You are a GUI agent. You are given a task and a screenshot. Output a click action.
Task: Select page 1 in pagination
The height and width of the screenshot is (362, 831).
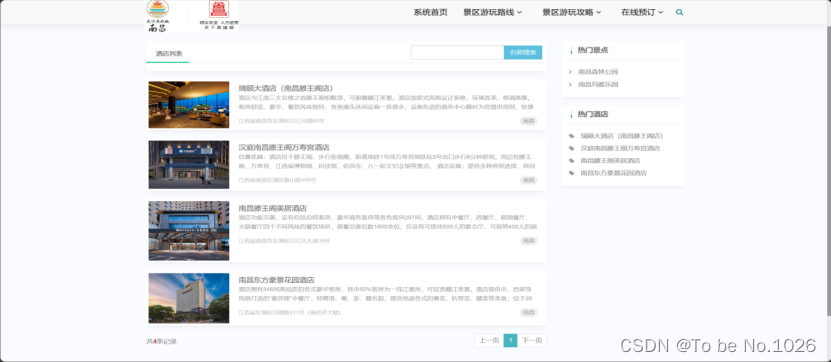pyautogui.click(x=510, y=341)
